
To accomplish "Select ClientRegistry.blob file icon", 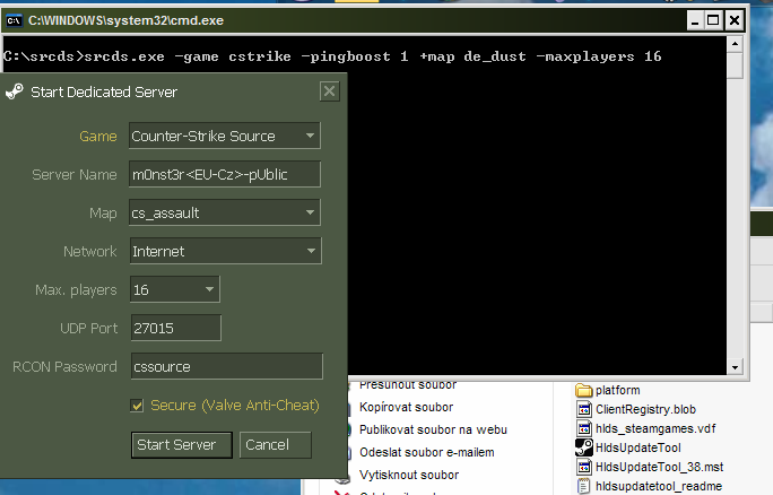I will (x=584, y=409).
